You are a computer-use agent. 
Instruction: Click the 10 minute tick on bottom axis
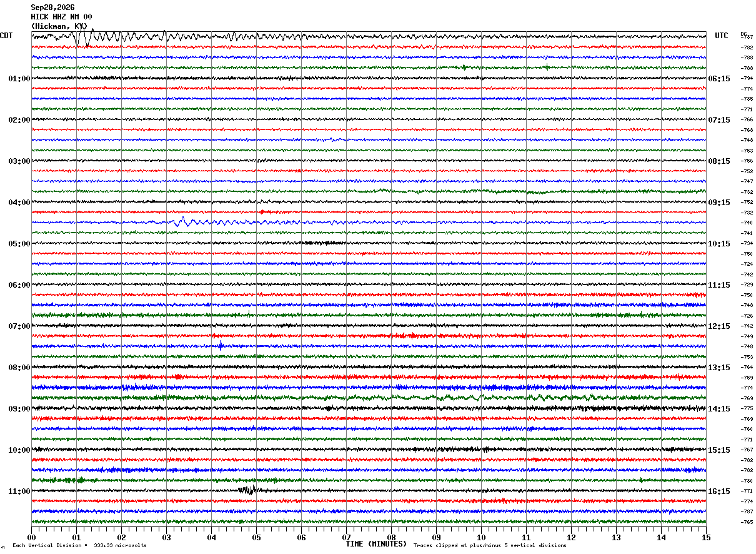tap(481, 537)
